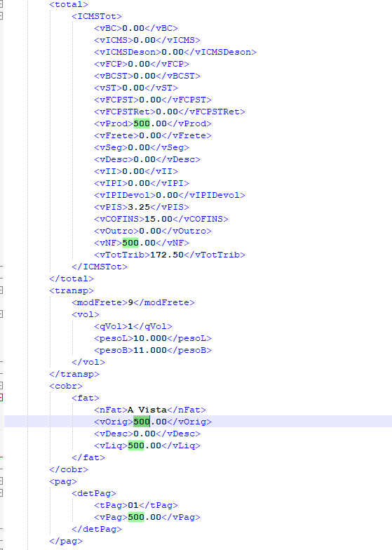Collapse the total node fold marker
The image size is (392, 550).
point(1,4)
